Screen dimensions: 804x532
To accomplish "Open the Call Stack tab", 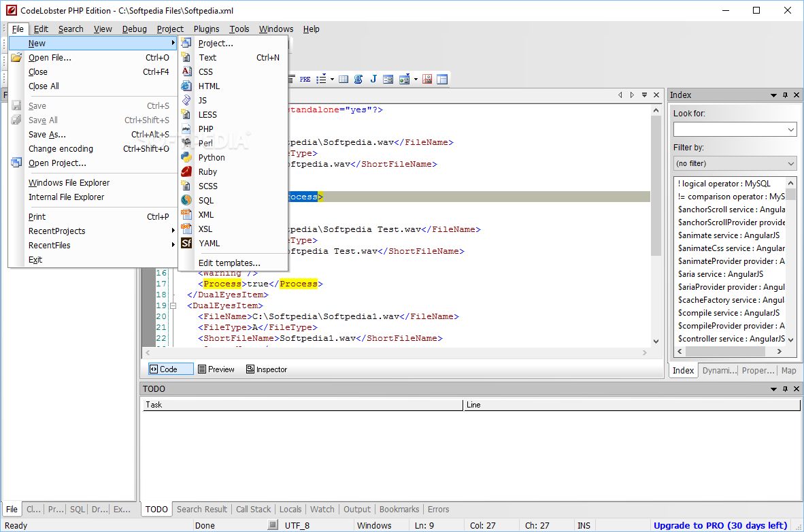I will point(253,509).
